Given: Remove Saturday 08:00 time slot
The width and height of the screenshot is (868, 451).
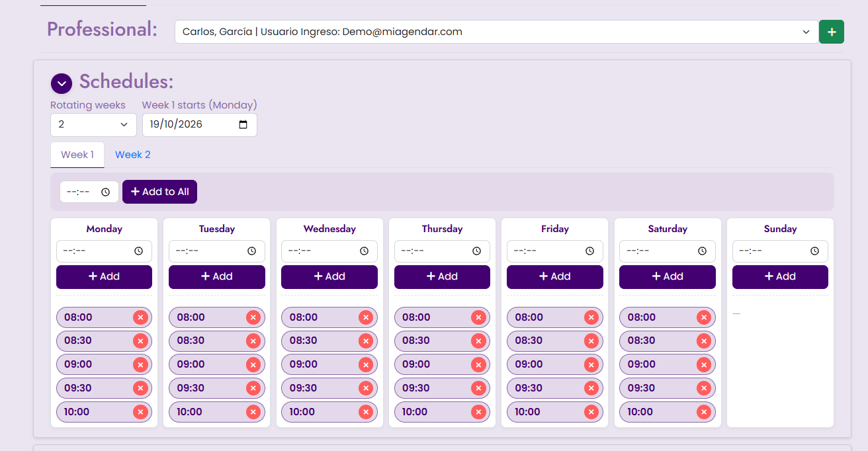Looking at the screenshot, I should pos(703,317).
